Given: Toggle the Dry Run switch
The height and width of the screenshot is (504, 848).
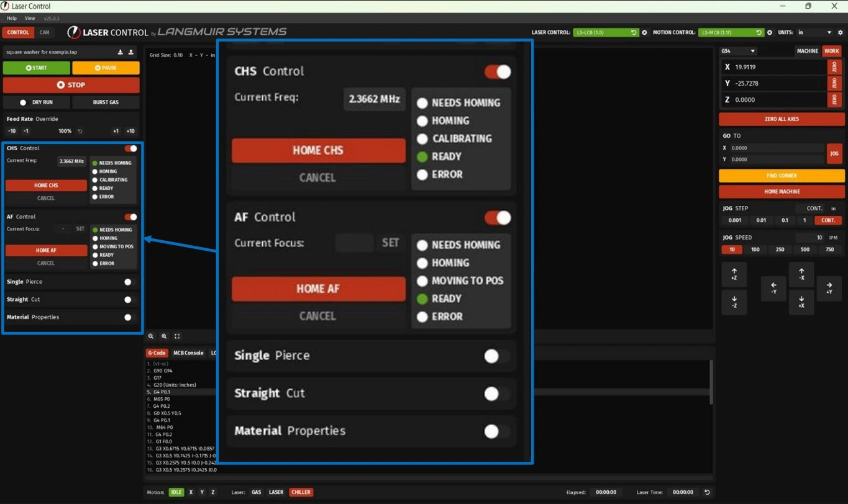Looking at the screenshot, I should pyautogui.click(x=24, y=102).
